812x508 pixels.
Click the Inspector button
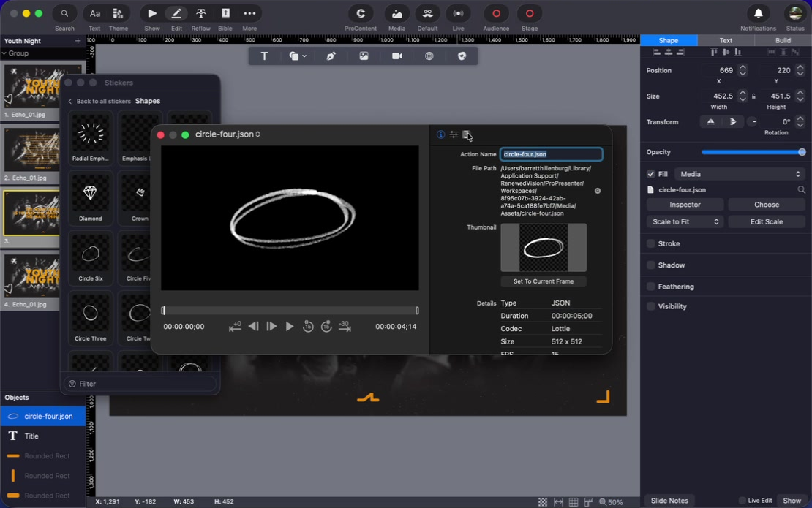(x=685, y=205)
